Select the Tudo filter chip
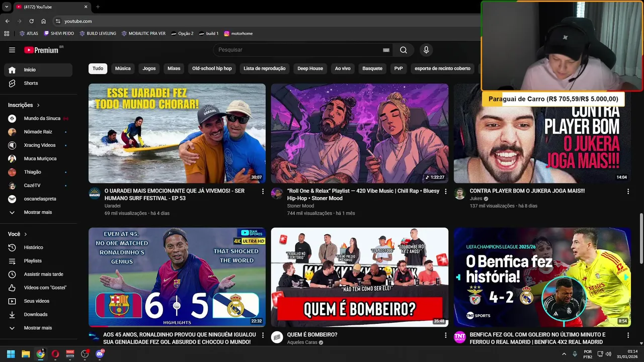The height and width of the screenshot is (362, 644). 98,68
